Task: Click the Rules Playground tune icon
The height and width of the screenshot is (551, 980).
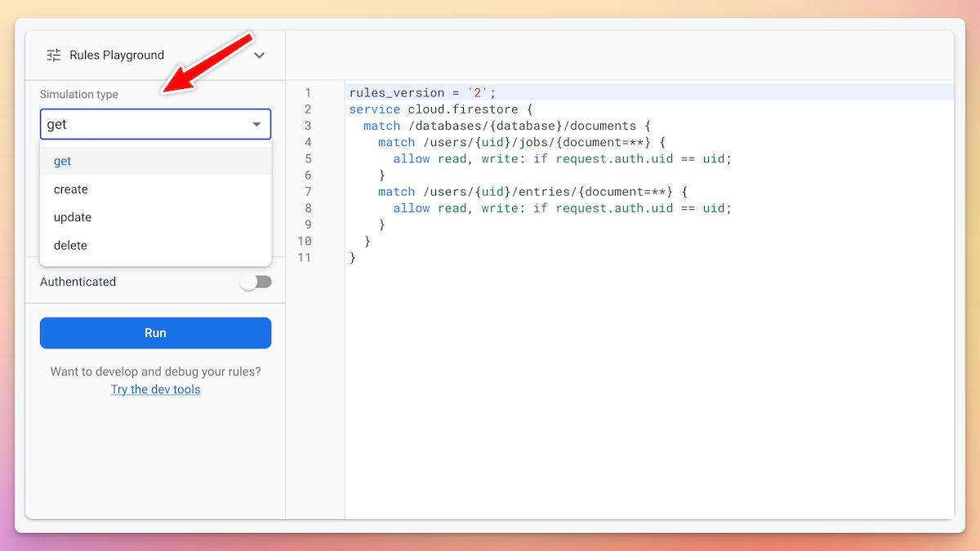Action: tap(54, 56)
